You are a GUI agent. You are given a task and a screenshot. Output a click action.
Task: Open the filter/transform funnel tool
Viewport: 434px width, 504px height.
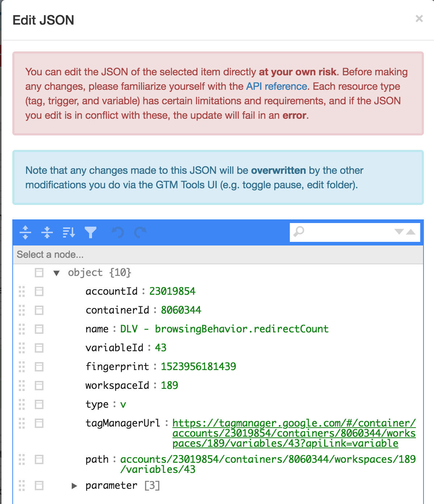[x=91, y=232]
